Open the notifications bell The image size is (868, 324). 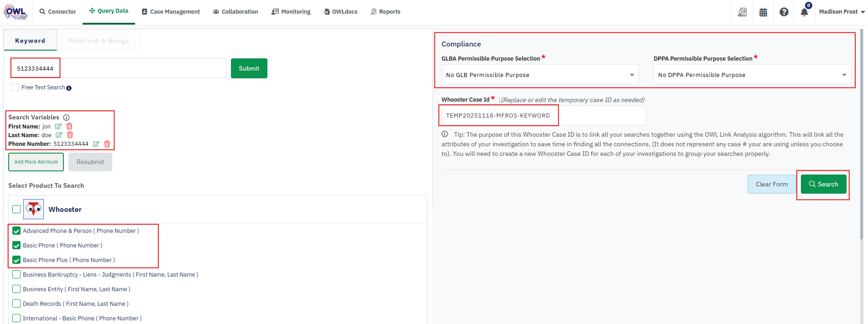click(x=804, y=12)
